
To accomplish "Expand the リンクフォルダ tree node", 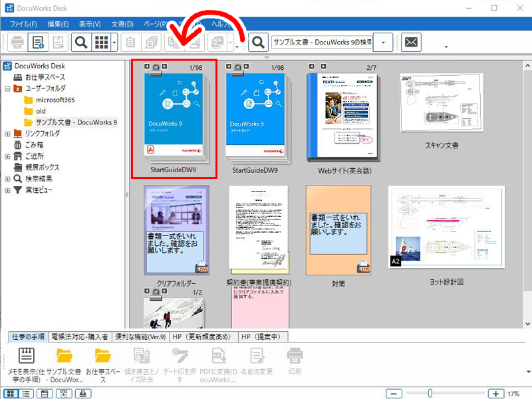I will [7, 134].
